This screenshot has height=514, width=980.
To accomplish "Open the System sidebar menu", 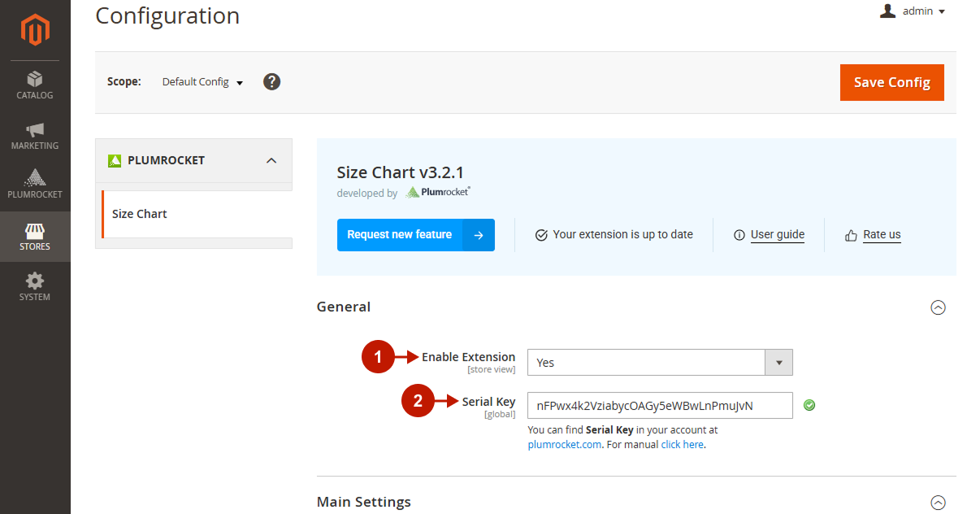I will [x=35, y=287].
